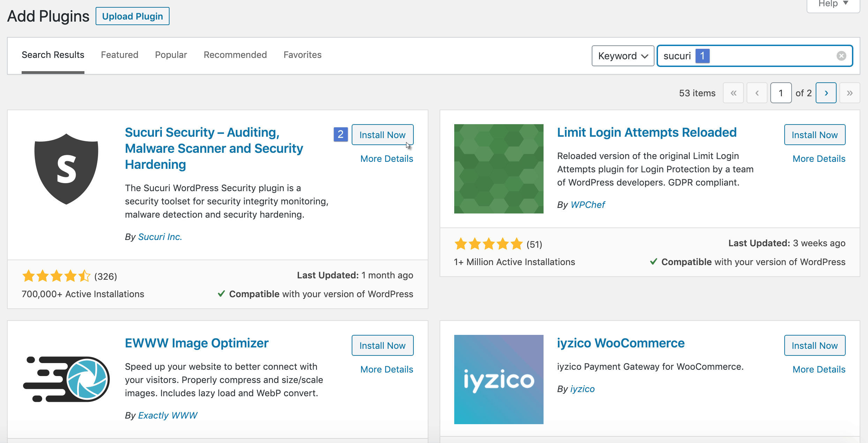Click the Add Plugins page heading
Image resolution: width=868 pixels, height=443 pixels.
coord(48,16)
